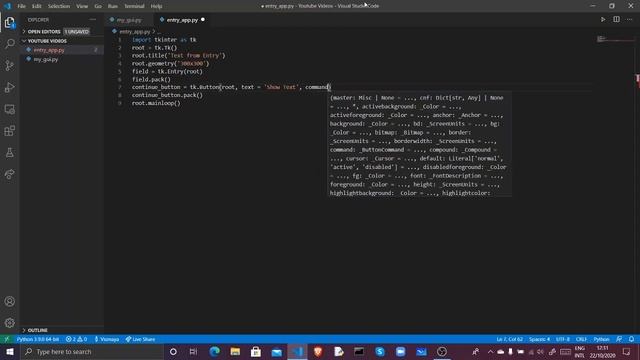Viewport: 640px width, 360px height.
Task: Show hidden system tray icons
Action: coord(490,351)
